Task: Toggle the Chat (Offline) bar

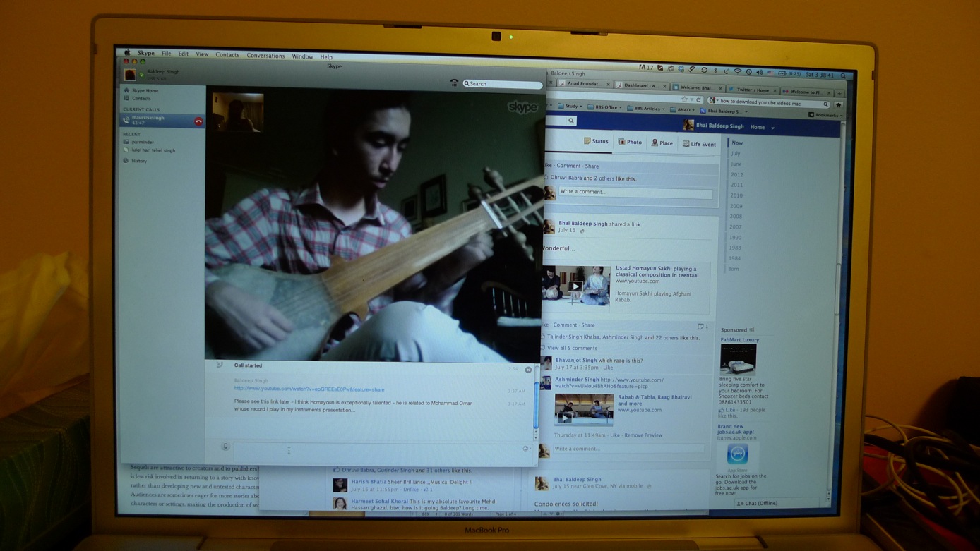Action: click(758, 504)
